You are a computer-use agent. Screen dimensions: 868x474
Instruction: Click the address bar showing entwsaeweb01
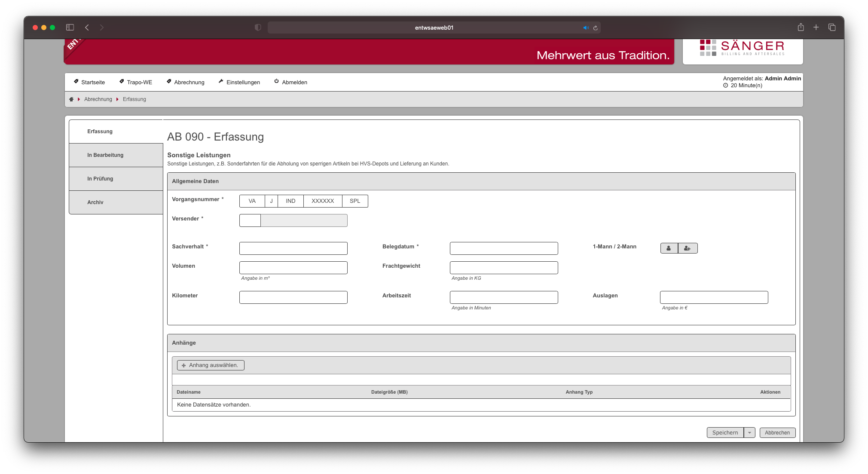point(434,28)
